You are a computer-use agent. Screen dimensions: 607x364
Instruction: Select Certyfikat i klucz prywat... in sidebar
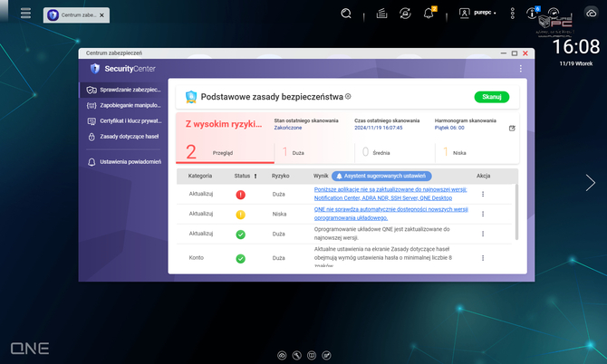tap(123, 121)
